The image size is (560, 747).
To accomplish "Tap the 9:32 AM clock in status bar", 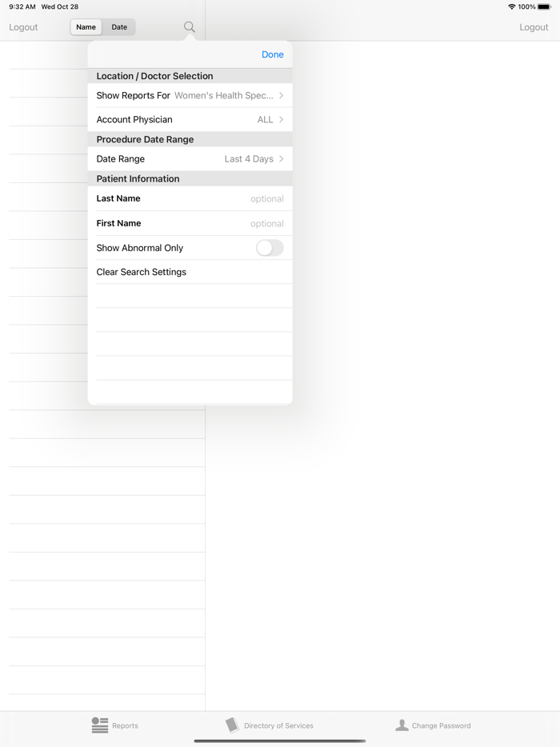I will tap(22, 6).
